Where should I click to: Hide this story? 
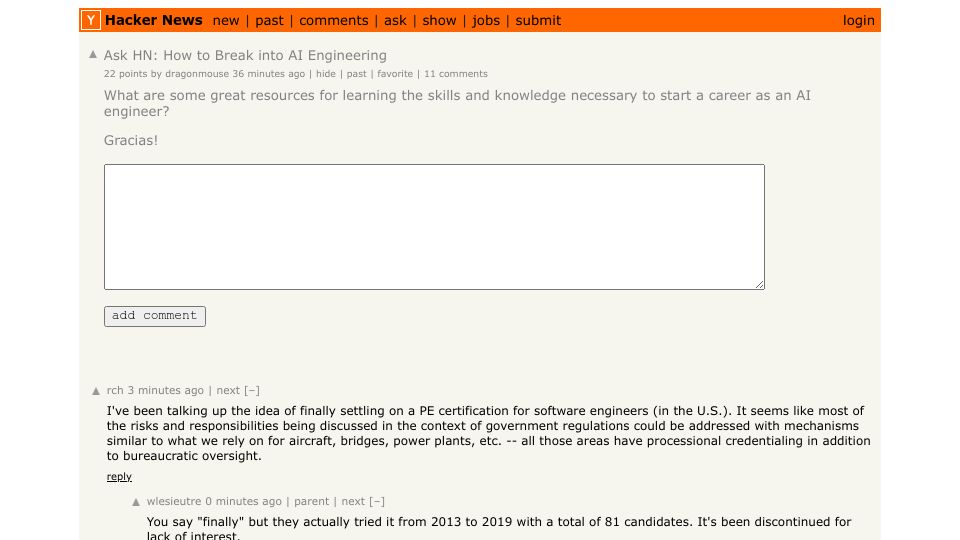(326, 74)
